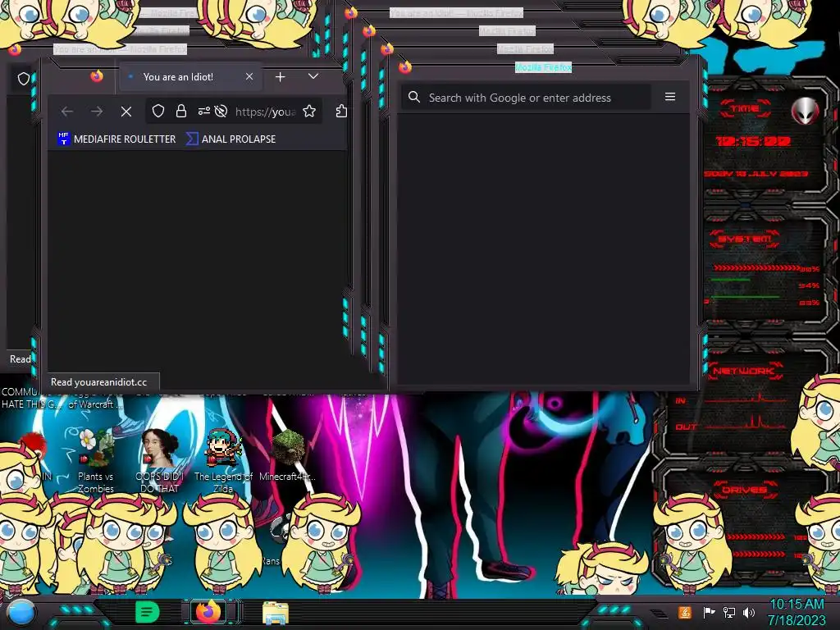Open a new tab with plus button
Viewport: 840px width, 630px height.
[x=281, y=77]
